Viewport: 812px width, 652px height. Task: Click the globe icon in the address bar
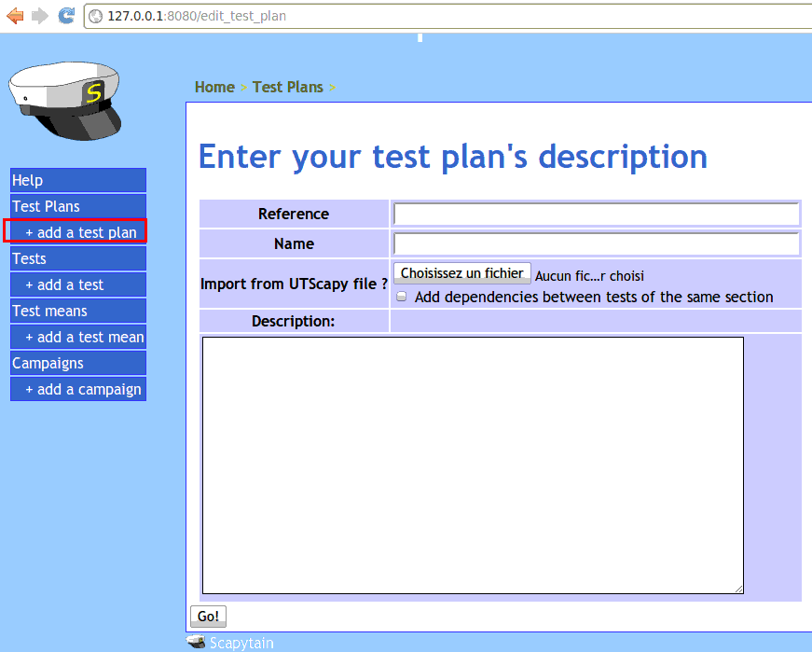click(x=95, y=16)
